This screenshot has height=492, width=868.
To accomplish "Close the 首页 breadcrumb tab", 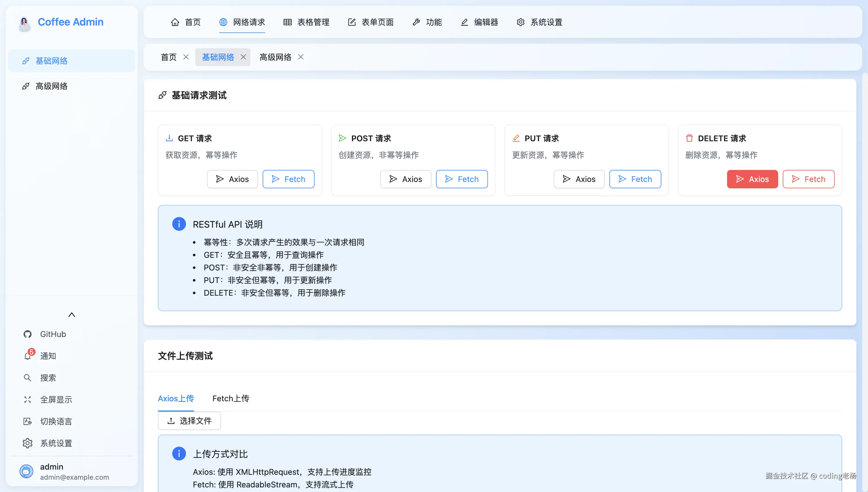I will click(x=186, y=57).
